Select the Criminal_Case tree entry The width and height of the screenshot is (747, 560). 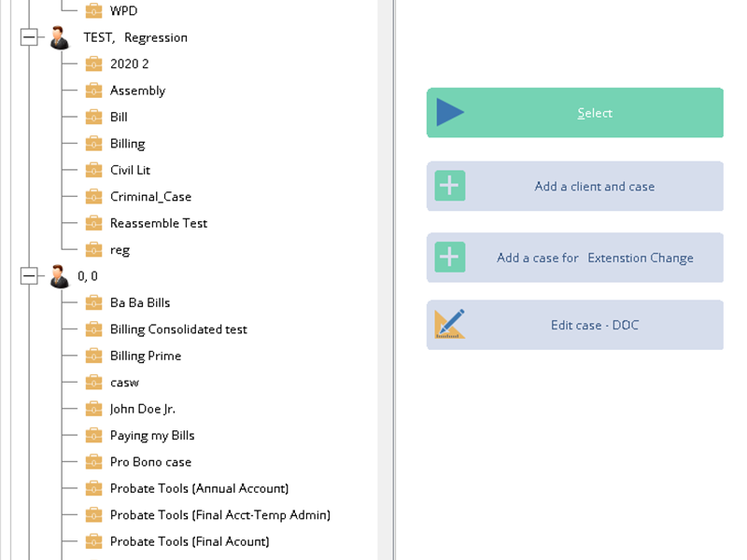pos(150,197)
